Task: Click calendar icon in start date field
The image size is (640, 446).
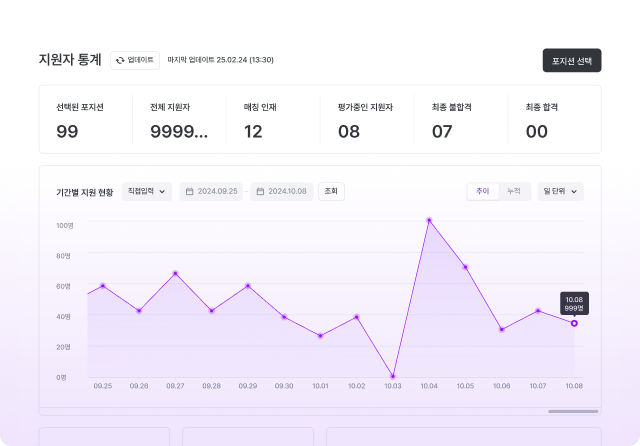Action: (x=190, y=191)
